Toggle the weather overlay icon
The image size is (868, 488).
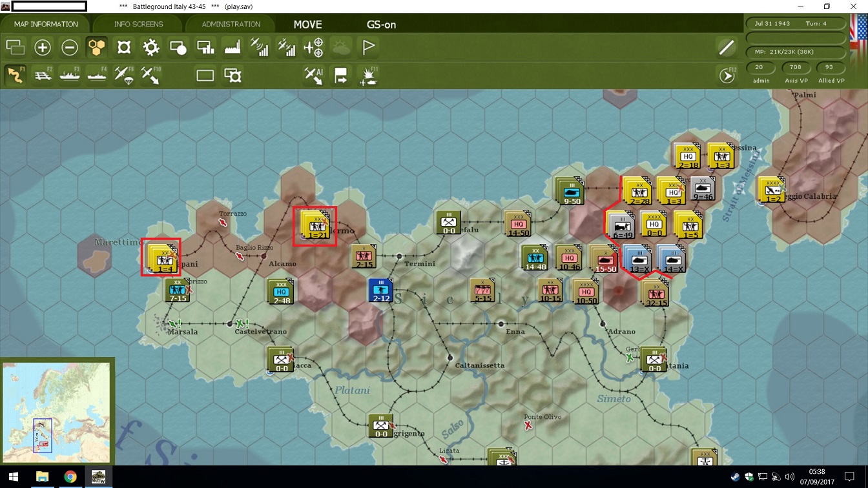341,47
